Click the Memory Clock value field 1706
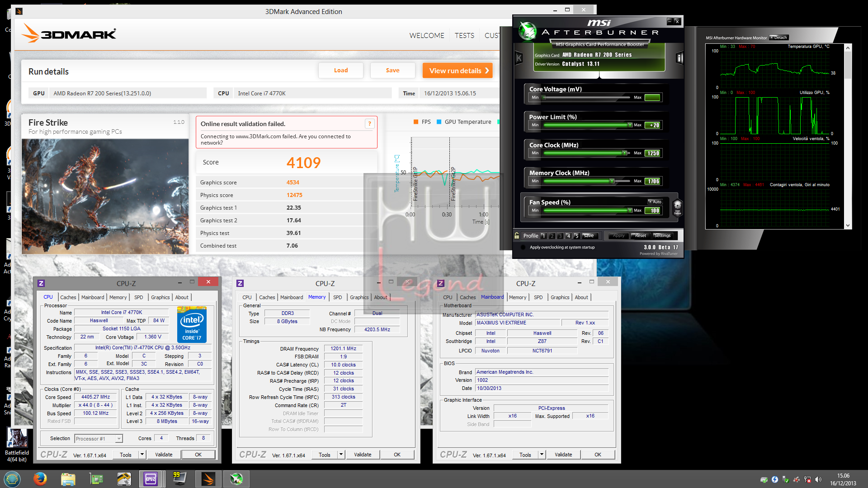The height and width of the screenshot is (488, 868). tap(653, 181)
